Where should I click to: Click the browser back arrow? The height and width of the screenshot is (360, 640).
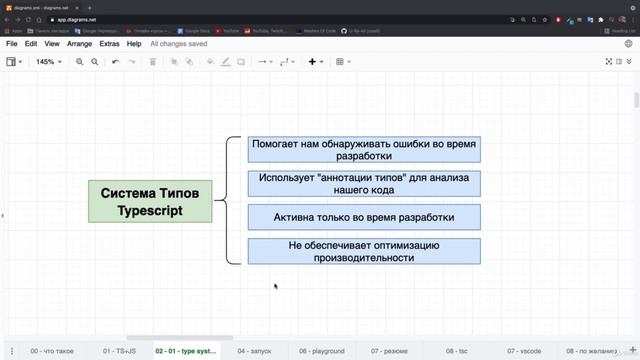tap(7, 20)
